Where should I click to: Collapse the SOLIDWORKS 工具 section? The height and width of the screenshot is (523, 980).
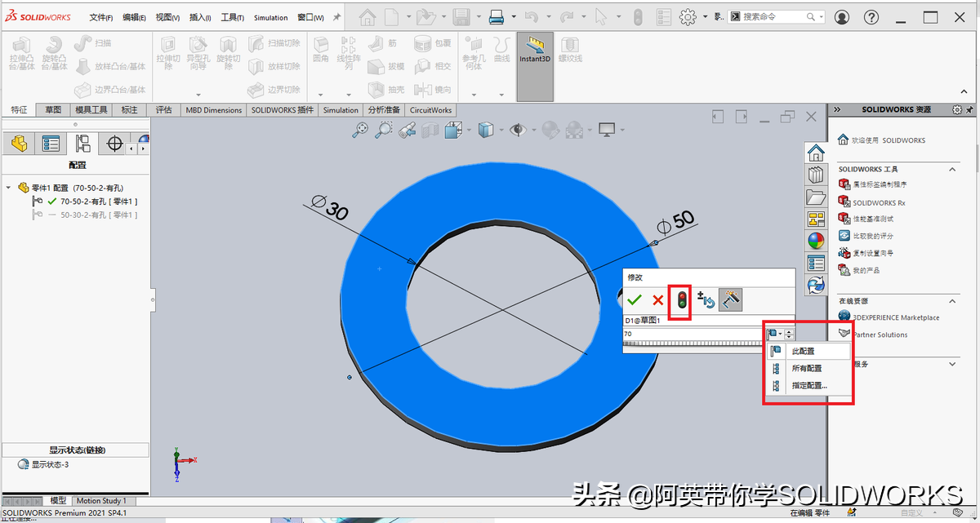click(951, 169)
